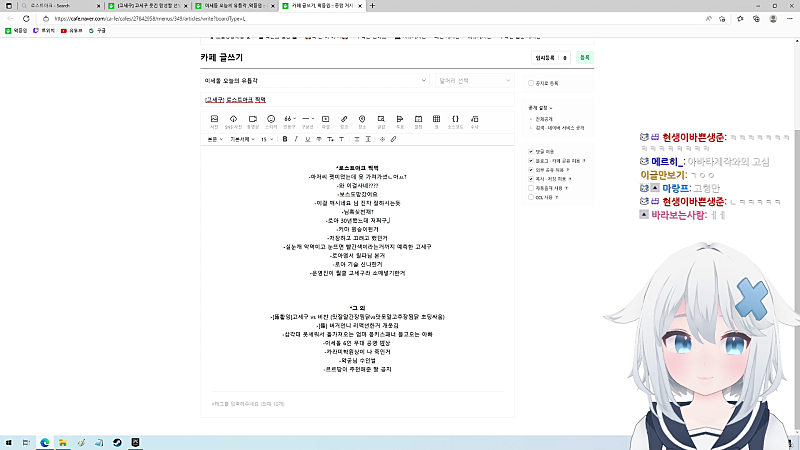
Task: Open the first green Naver cafe bookmark
Action: (x=16, y=31)
